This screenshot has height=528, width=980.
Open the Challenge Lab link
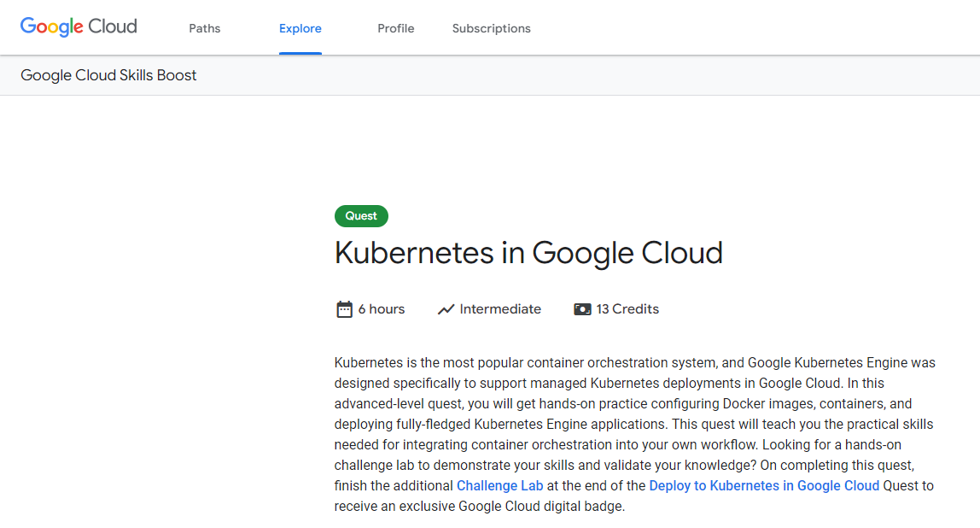(500, 485)
